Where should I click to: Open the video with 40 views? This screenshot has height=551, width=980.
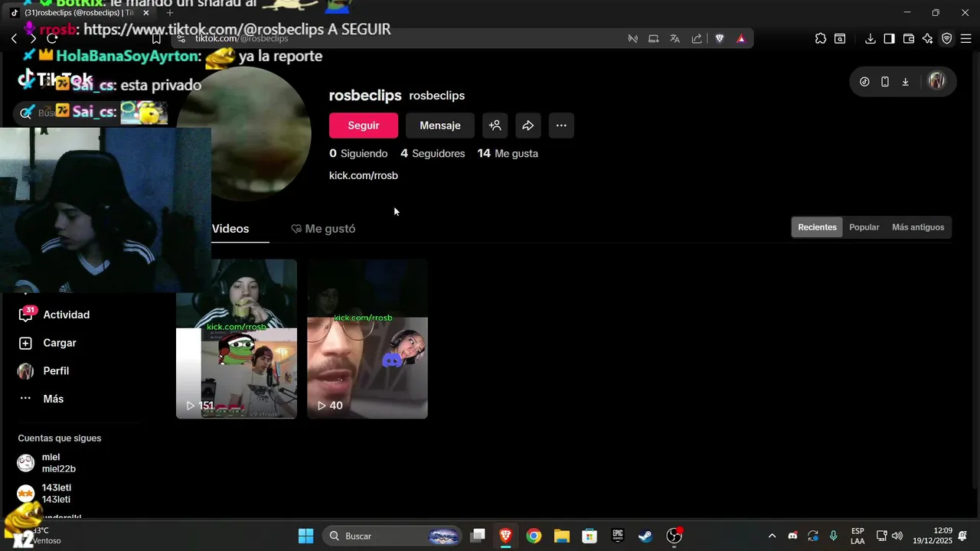tap(367, 338)
